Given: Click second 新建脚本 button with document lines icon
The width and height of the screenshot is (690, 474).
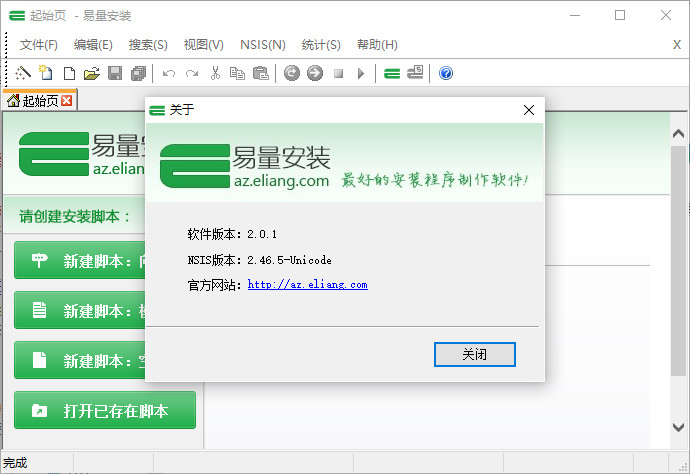Looking at the screenshot, I should [x=80, y=310].
